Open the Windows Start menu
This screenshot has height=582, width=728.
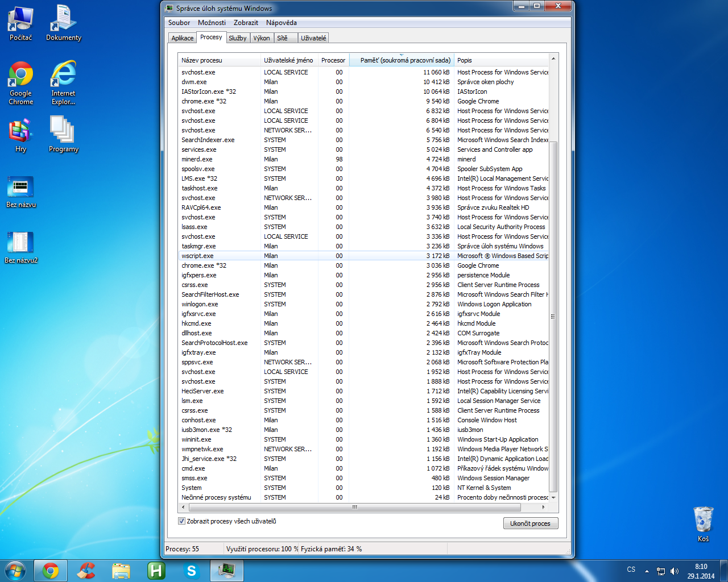[15, 571]
